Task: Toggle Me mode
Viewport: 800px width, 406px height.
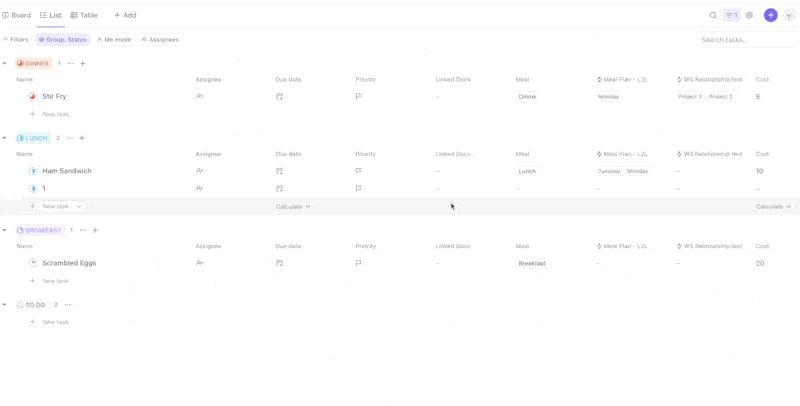Action: pyautogui.click(x=114, y=39)
